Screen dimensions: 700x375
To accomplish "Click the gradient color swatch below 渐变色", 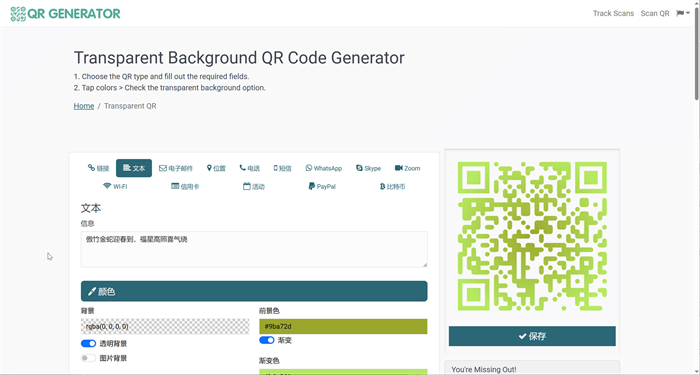I will pos(343,372).
